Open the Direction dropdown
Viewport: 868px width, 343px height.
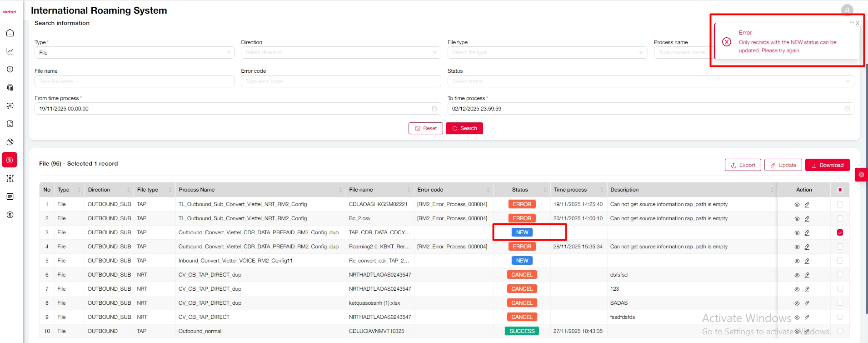(x=341, y=53)
